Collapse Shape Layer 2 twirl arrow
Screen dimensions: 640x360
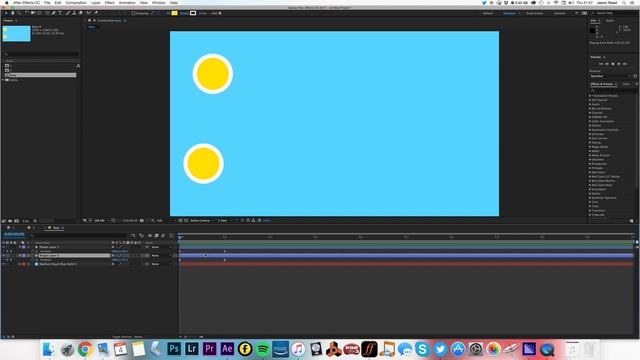click(x=20, y=256)
